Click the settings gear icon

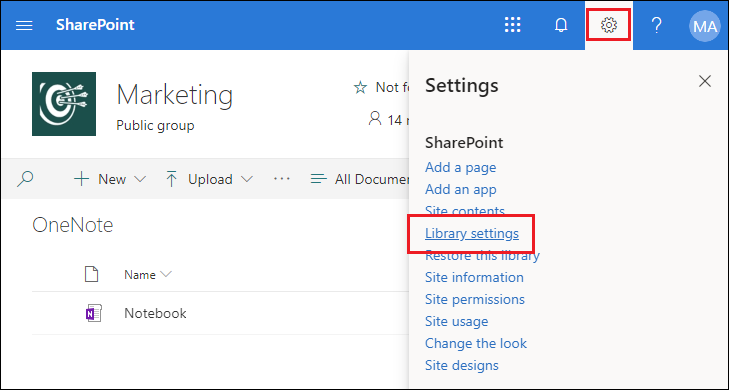(x=609, y=25)
